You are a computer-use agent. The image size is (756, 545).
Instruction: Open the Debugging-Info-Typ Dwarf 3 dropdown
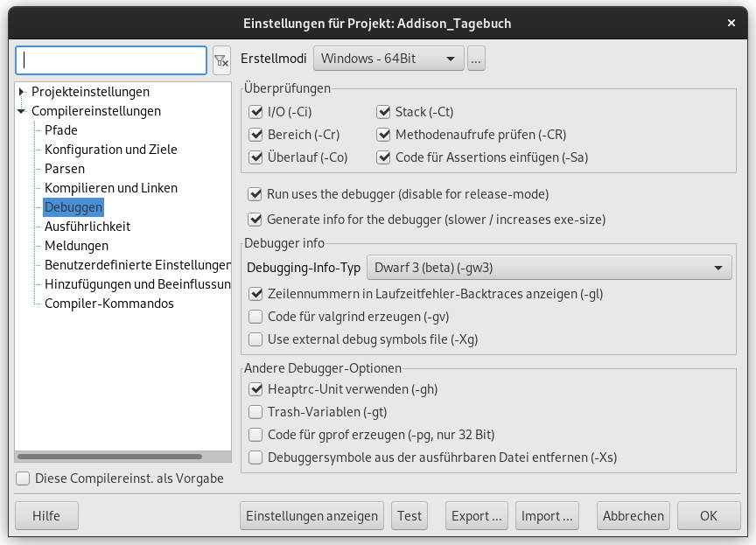click(549, 268)
